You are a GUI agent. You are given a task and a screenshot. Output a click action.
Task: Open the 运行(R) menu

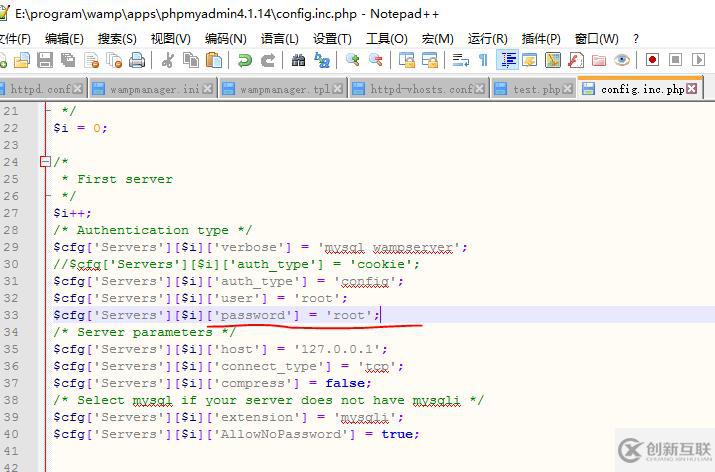487,39
